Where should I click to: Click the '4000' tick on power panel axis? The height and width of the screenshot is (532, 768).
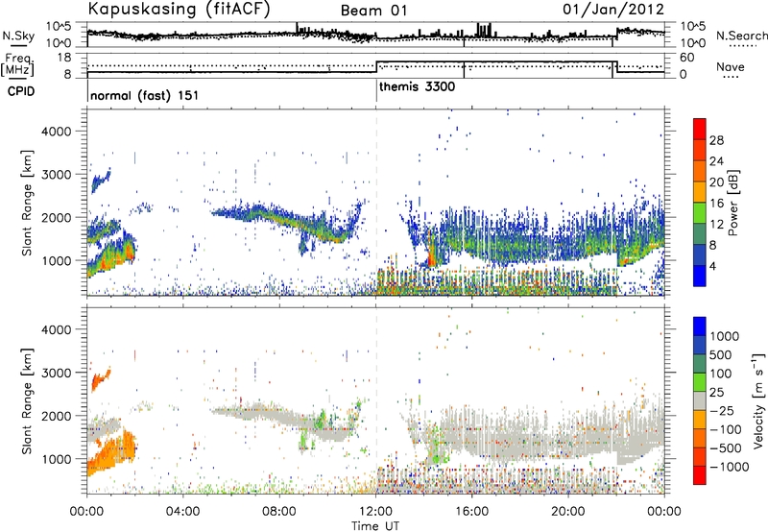pyautogui.click(x=57, y=132)
